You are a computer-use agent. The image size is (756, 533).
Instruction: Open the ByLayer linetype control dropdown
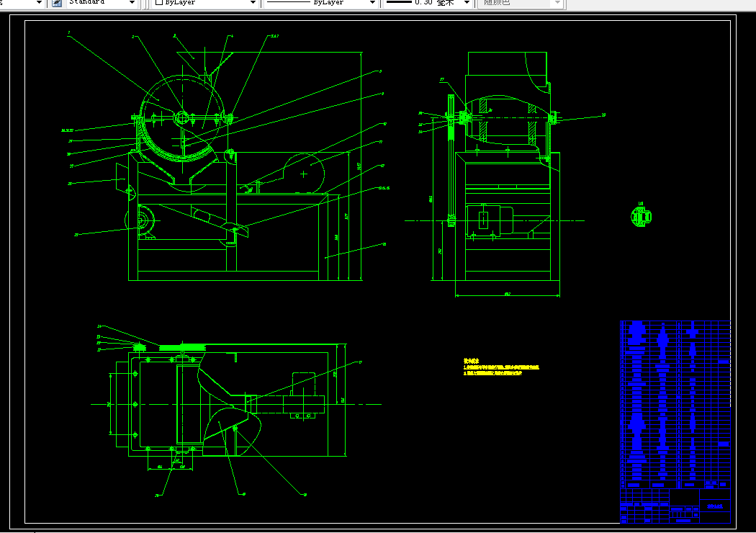372,3
